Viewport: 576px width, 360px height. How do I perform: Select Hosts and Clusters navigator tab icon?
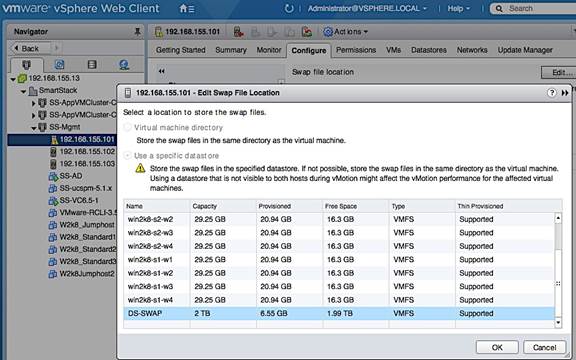pyautogui.click(x=26, y=65)
